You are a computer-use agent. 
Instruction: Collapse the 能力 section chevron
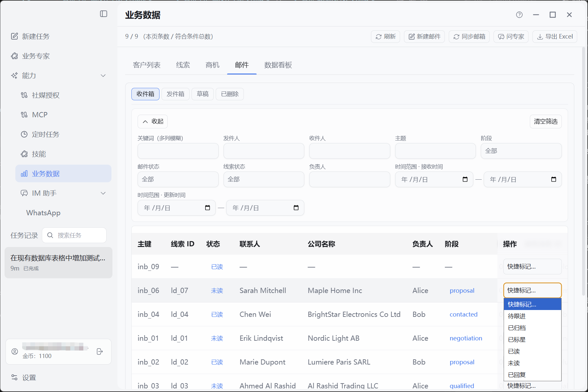tap(103, 75)
